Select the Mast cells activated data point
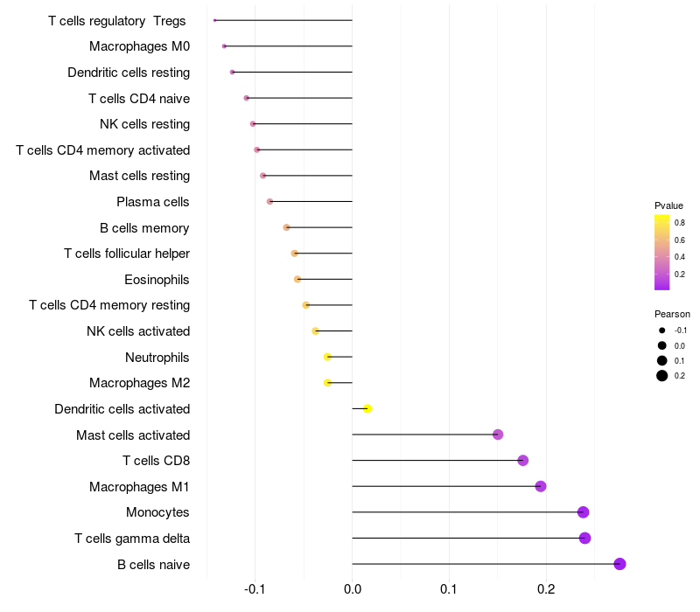700x612 pixels. click(498, 435)
